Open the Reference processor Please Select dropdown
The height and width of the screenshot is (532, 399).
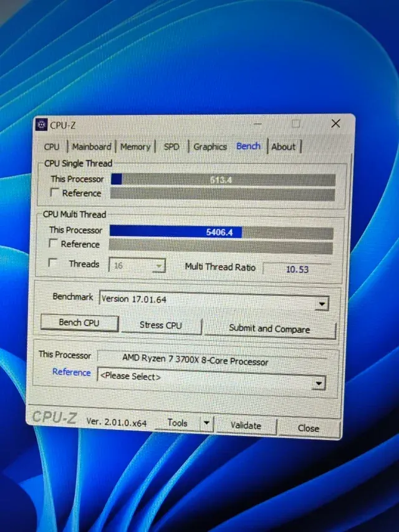(211, 379)
